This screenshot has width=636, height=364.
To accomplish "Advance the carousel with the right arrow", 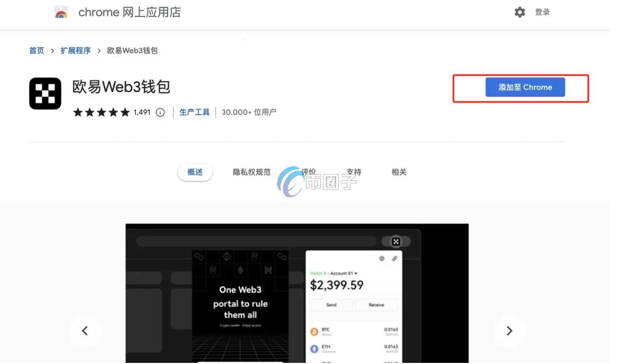I will [509, 331].
